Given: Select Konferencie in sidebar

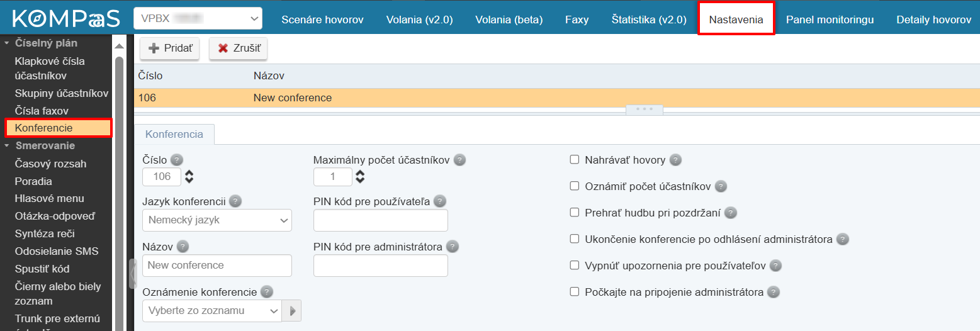Looking at the screenshot, I should click(59, 128).
